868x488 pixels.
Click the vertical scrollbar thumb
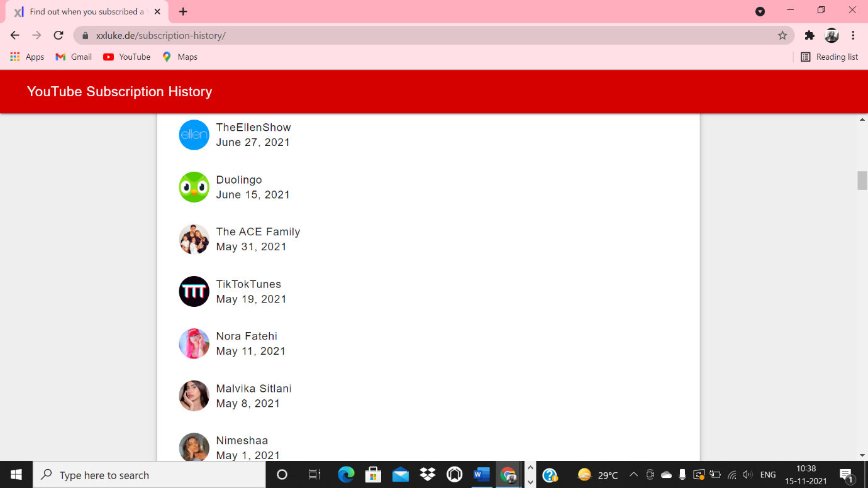tap(862, 180)
